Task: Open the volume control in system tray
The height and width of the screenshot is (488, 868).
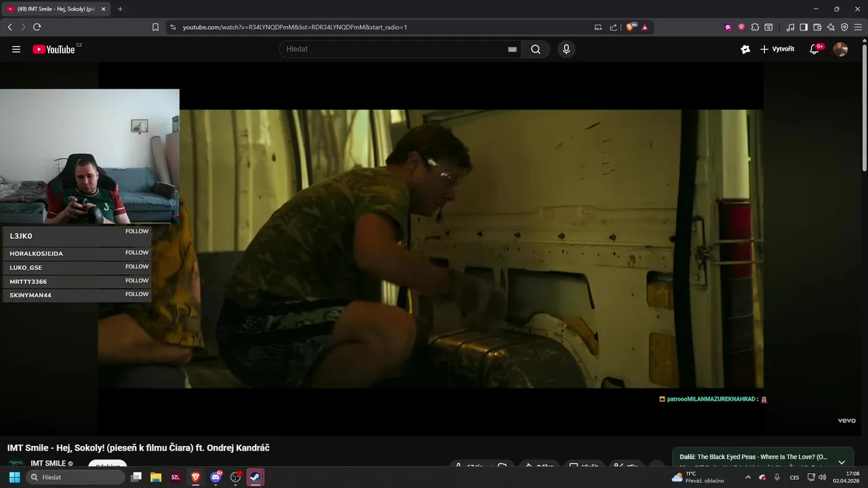Action: point(822,477)
